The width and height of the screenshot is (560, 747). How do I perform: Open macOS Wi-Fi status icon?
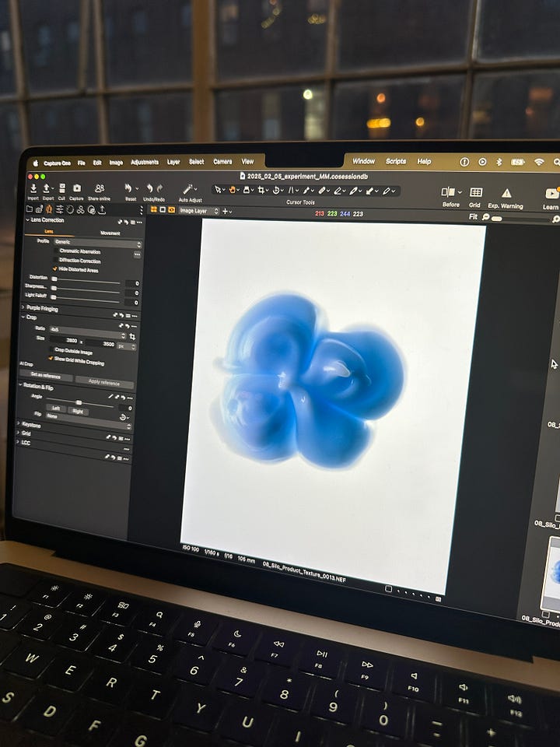click(538, 162)
